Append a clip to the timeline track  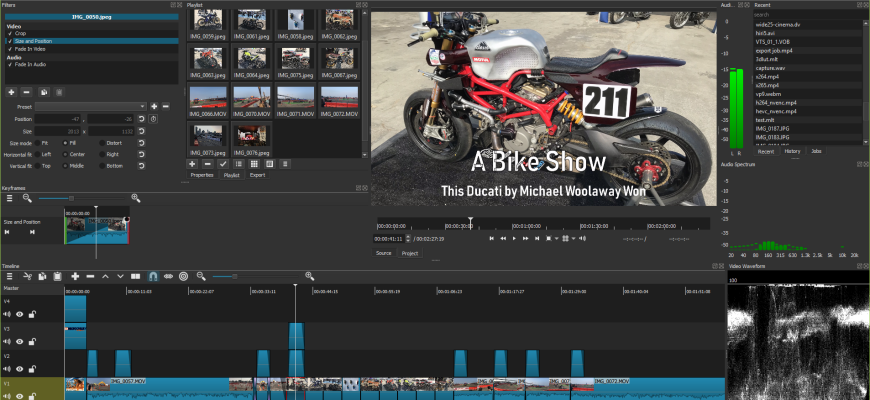[75, 276]
